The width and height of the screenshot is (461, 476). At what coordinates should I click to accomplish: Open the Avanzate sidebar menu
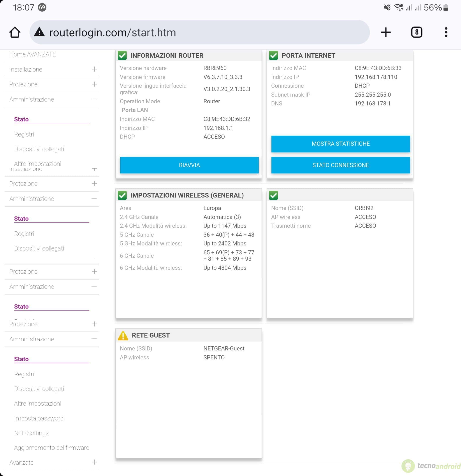(x=21, y=462)
